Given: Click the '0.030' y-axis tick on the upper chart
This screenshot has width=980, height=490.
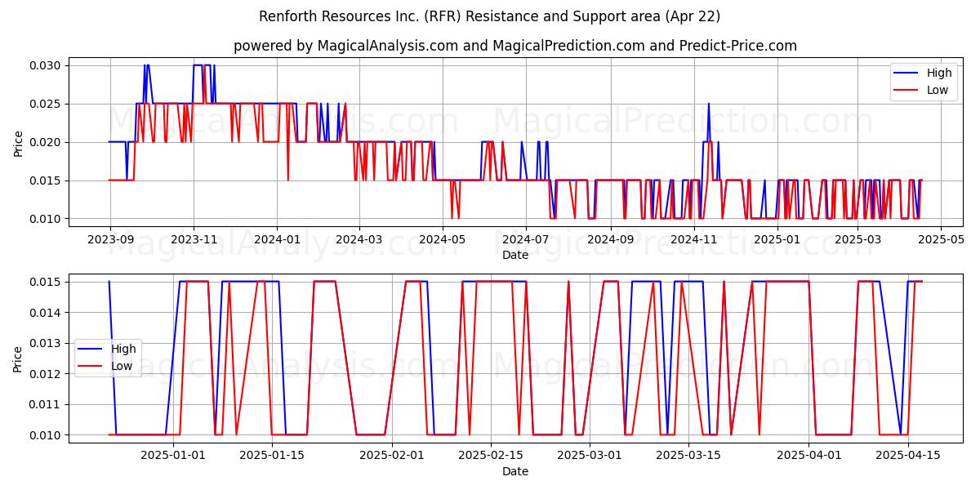Looking at the screenshot, I should [x=45, y=65].
